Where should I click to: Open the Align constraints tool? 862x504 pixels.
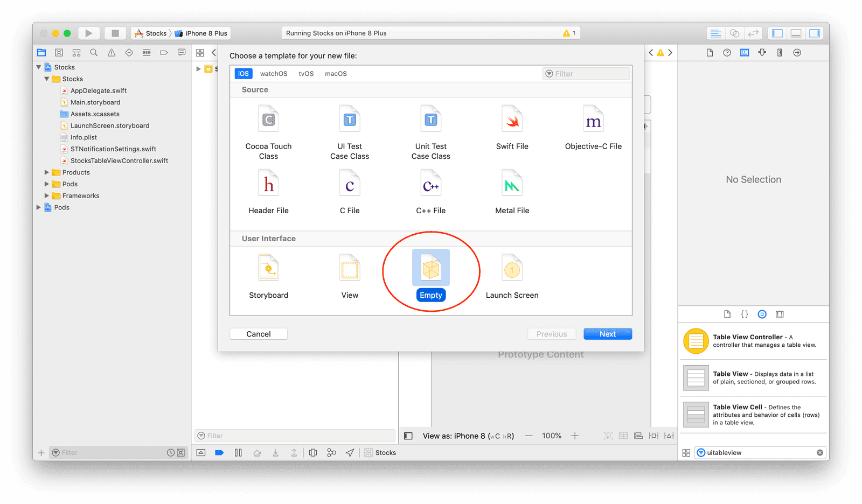point(638,436)
